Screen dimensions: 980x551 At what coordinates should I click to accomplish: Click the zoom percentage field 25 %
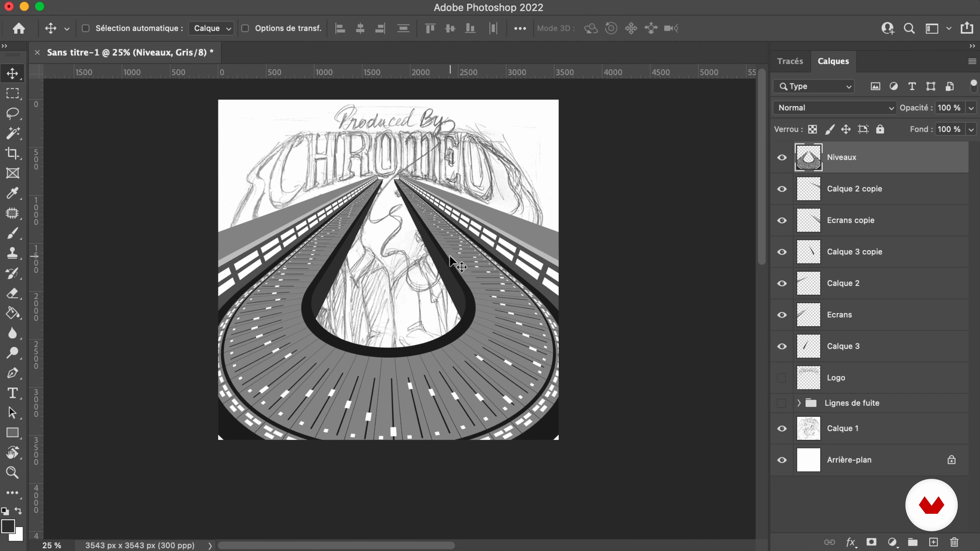(52, 545)
